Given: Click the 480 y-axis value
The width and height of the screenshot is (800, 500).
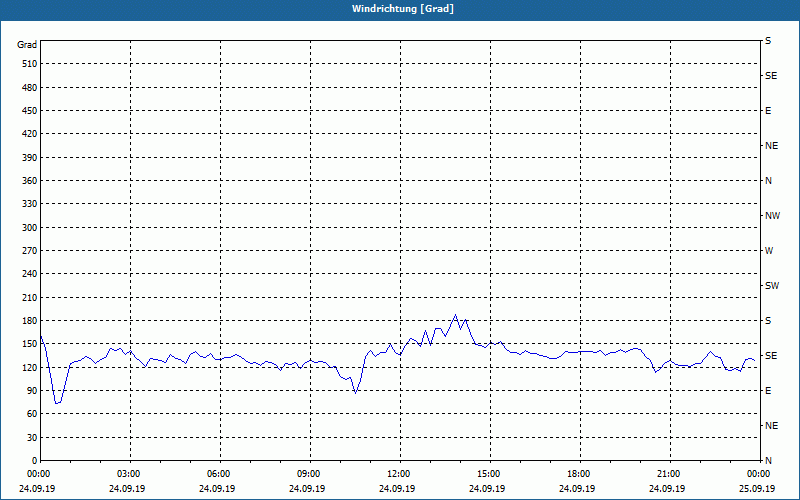Looking at the screenshot, I should click(x=30, y=88).
